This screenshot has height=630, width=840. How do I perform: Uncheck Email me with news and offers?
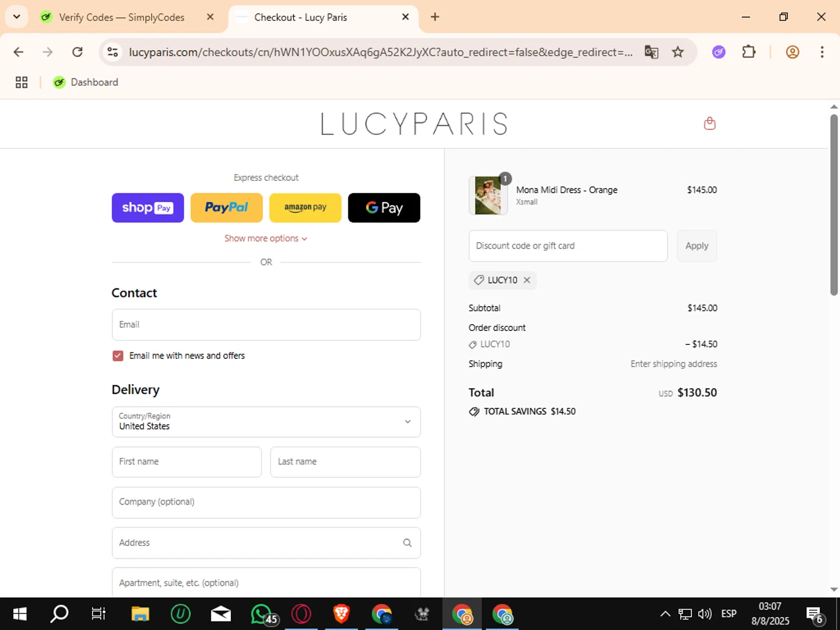(x=118, y=356)
